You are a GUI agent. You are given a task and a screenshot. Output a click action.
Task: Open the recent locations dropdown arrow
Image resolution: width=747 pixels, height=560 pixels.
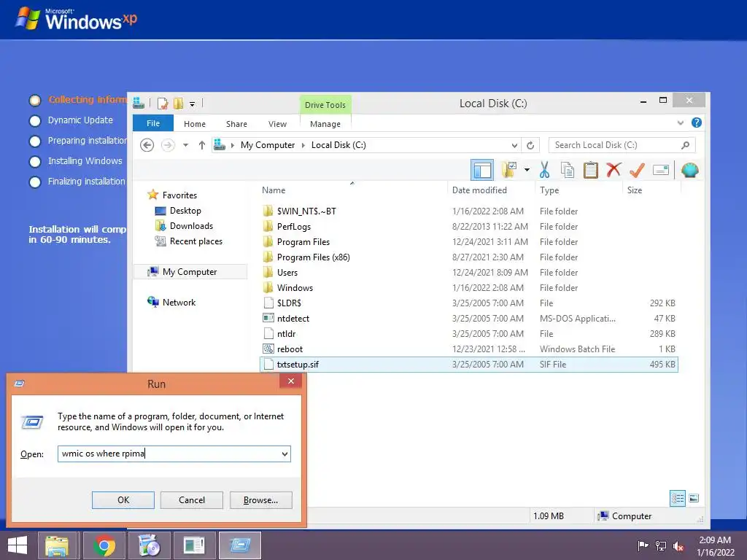(186, 145)
